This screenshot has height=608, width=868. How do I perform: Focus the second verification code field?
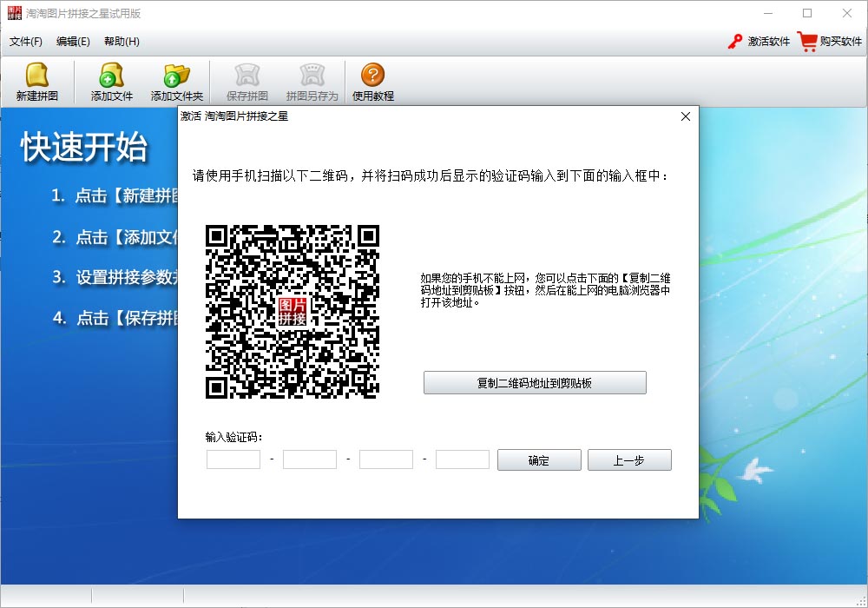pyautogui.click(x=310, y=459)
